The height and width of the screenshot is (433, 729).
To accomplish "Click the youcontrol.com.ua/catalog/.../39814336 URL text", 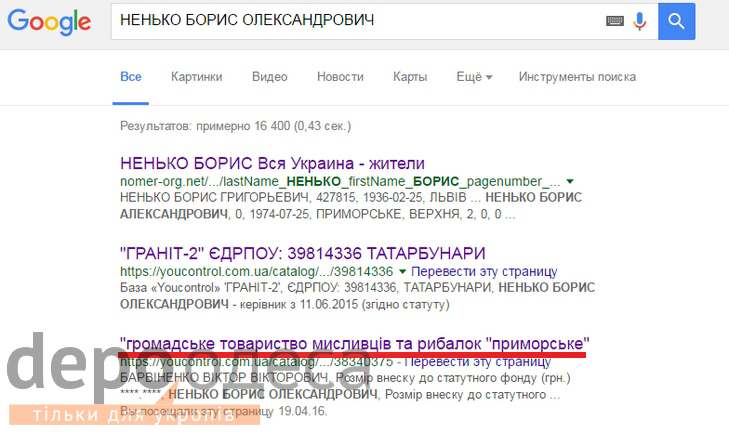I will tap(257, 272).
